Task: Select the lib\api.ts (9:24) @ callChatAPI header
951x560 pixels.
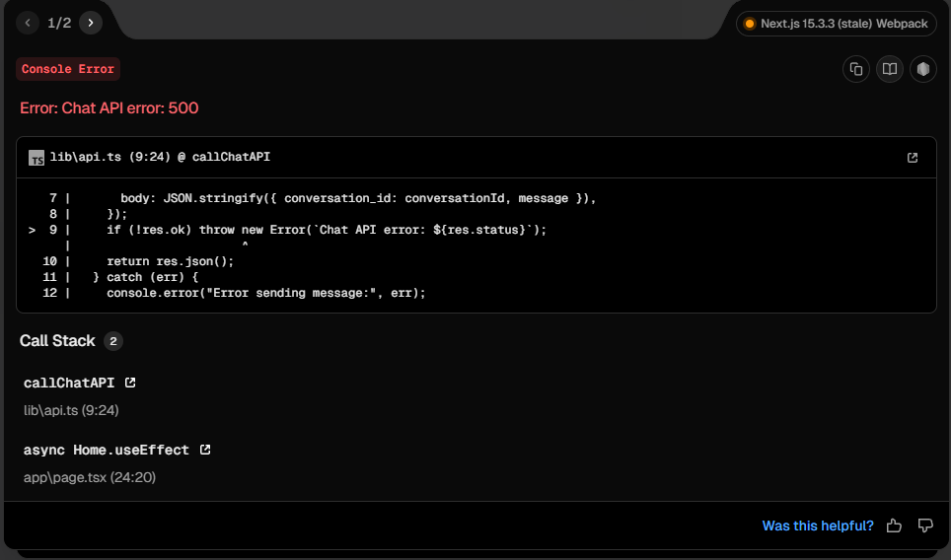Action: tap(160, 157)
